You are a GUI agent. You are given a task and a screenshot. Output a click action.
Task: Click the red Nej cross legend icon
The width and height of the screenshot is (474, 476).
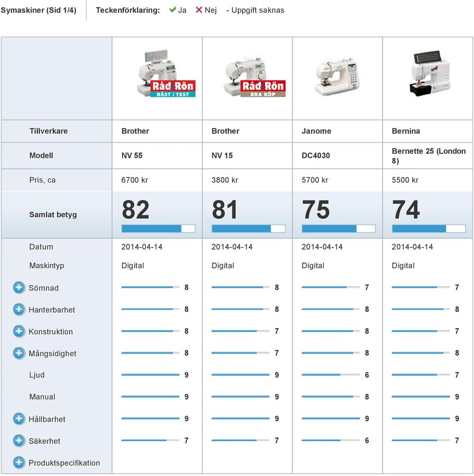(199, 10)
